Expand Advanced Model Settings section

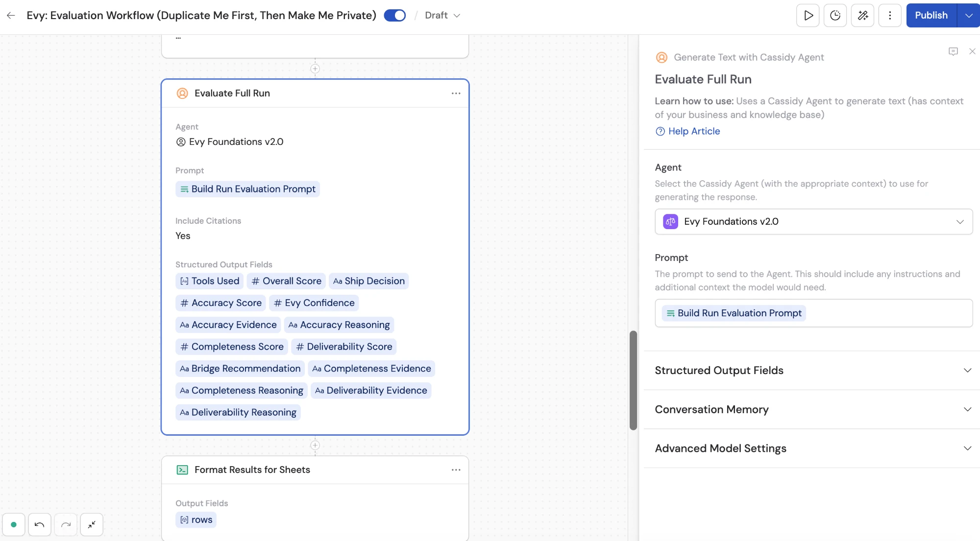click(x=812, y=448)
